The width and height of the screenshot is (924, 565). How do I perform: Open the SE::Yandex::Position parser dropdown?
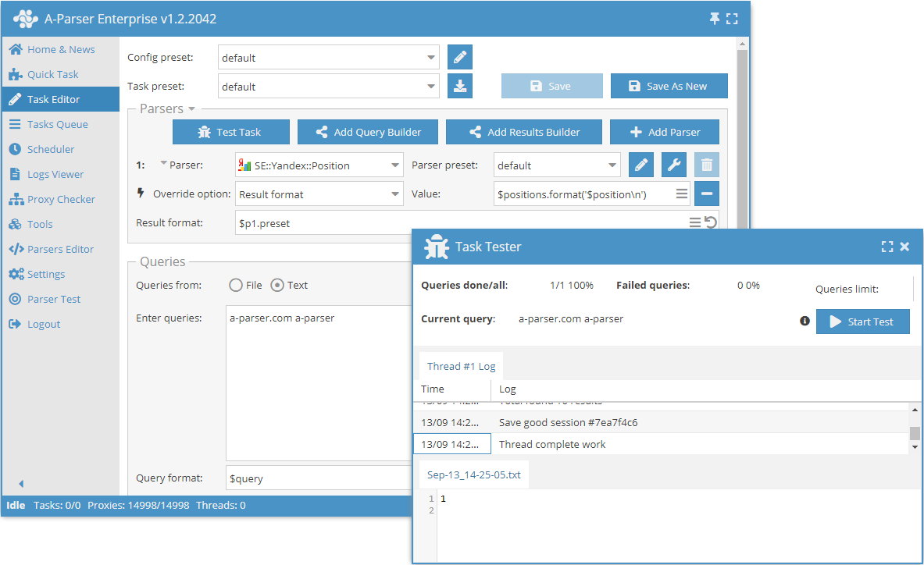coord(394,165)
